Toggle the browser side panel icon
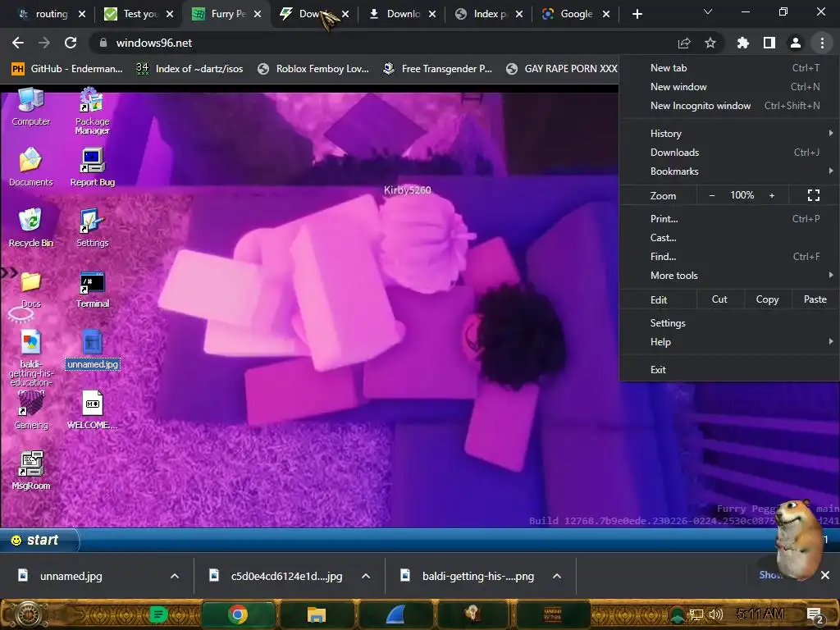The width and height of the screenshot is (840, 630). pyautogui.click(x=769, y=43)
